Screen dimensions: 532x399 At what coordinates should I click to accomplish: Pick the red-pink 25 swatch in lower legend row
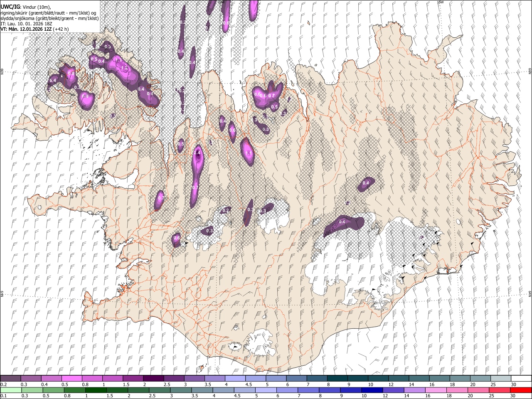pyautogui.click(x=499, y=390)
